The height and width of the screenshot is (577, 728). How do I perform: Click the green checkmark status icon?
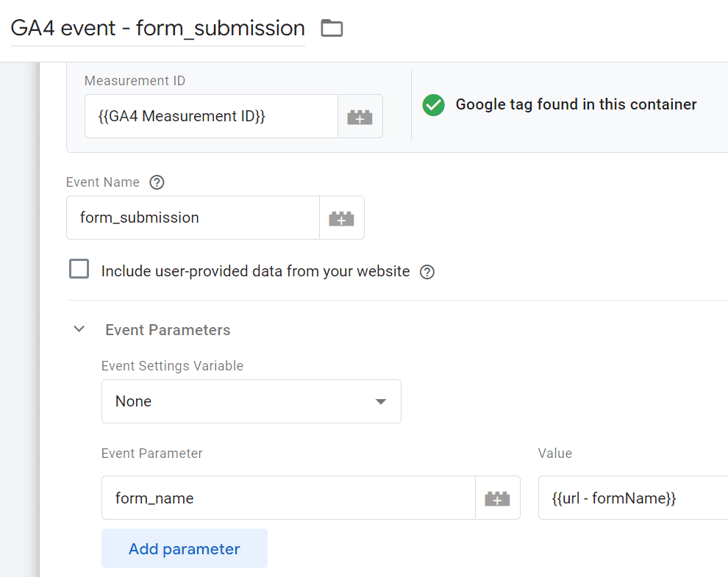pos(434,104)
